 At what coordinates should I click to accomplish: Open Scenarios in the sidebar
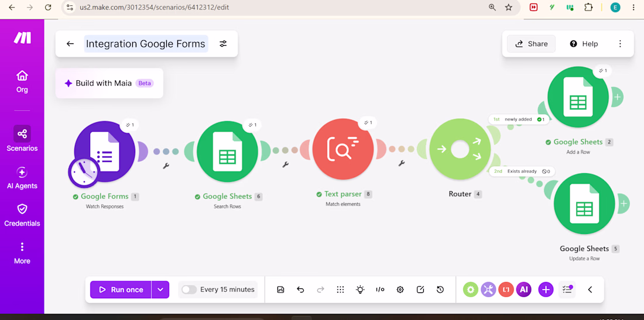[x=22, y=139]
